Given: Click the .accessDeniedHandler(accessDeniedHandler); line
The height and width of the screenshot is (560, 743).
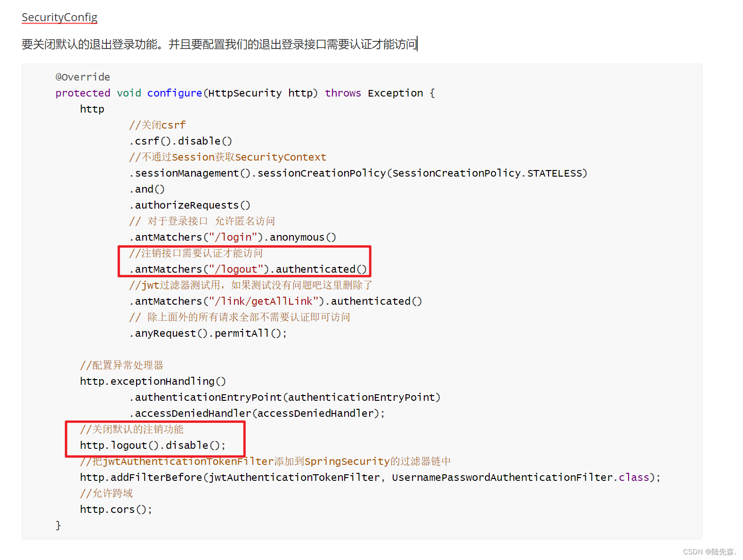Looking at the screenshot, I should tap(257, 414).
